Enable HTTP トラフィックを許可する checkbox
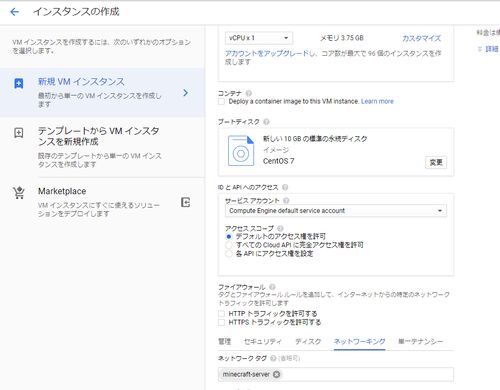Viewport: 500px width, 390px height. [221, 314]
